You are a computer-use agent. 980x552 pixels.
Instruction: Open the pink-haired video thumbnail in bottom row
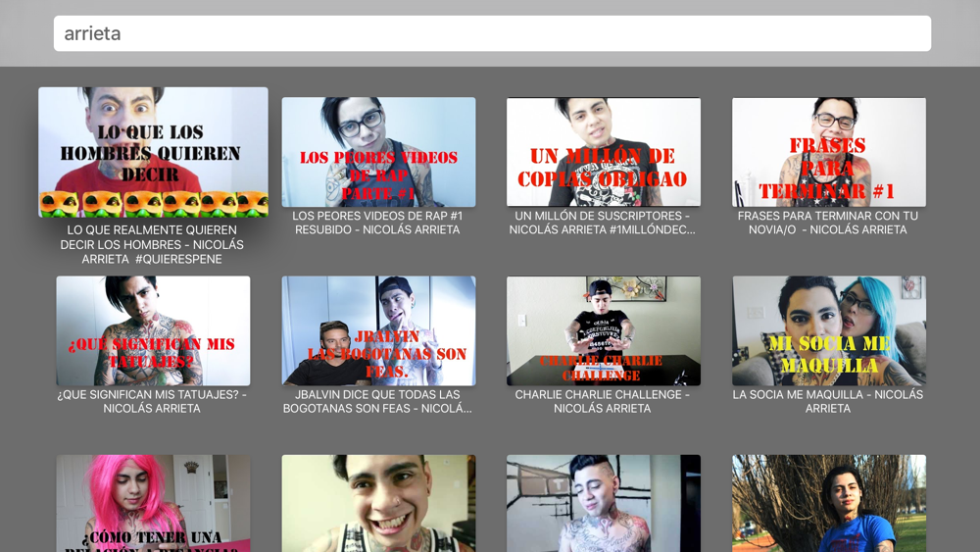(x=153, y=503)
